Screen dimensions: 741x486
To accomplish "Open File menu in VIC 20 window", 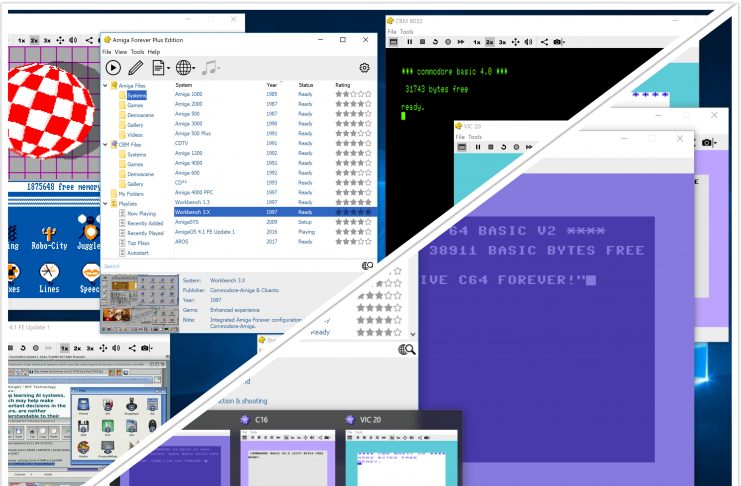I will click(460, 137).
